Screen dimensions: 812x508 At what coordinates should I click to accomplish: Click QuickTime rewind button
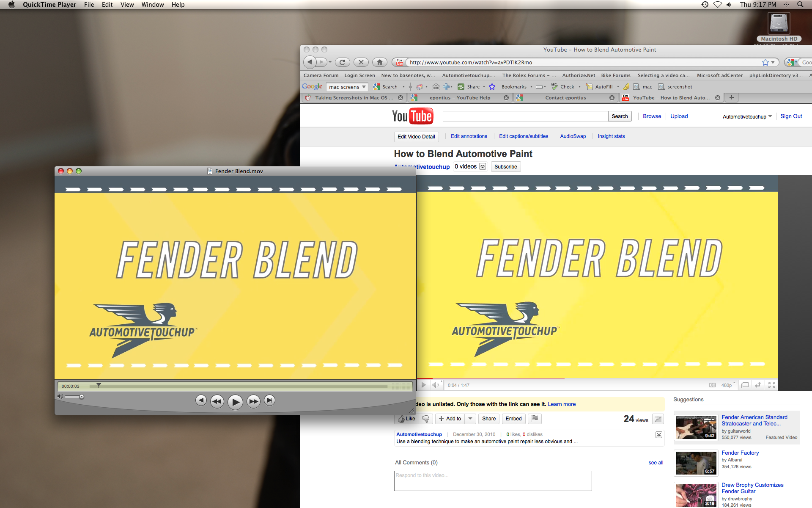pyautogui.click(x=217, y=401)
